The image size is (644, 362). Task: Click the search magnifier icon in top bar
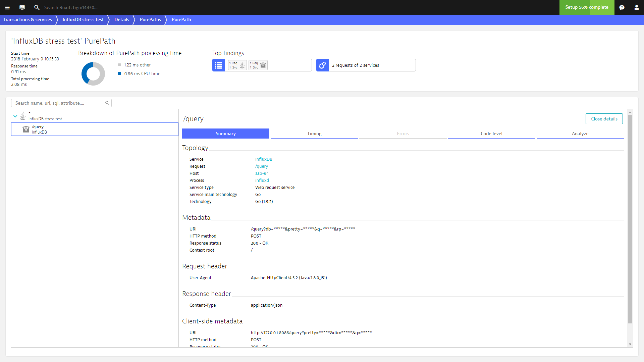pyautogui.click(x=37, y=7)
